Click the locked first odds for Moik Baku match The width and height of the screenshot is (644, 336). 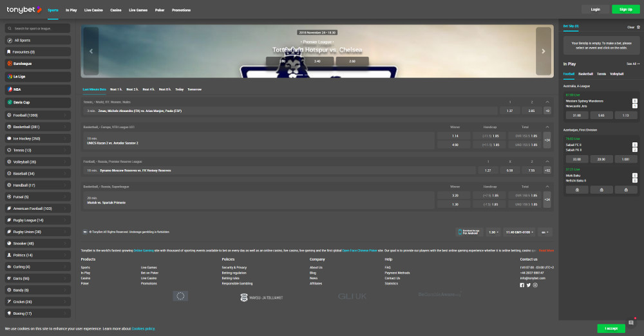pos(577,190)
